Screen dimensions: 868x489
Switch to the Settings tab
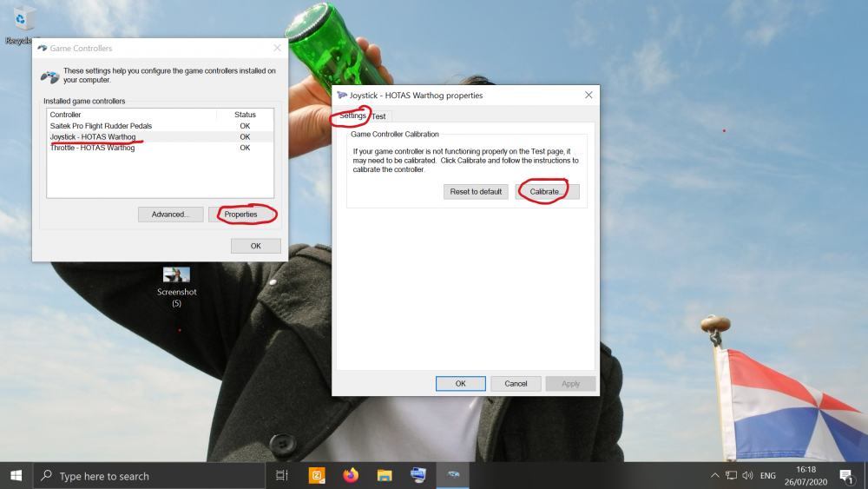[x=352, y=116]
